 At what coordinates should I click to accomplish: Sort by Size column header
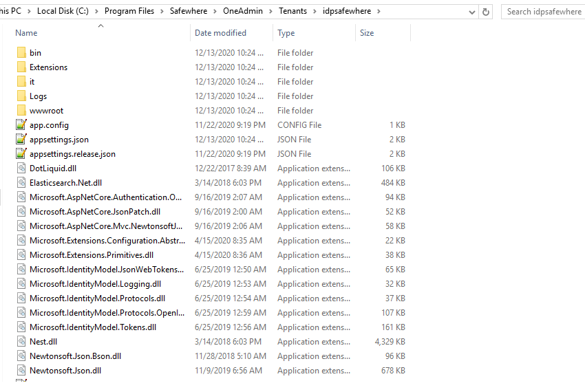tap(367, 33)
